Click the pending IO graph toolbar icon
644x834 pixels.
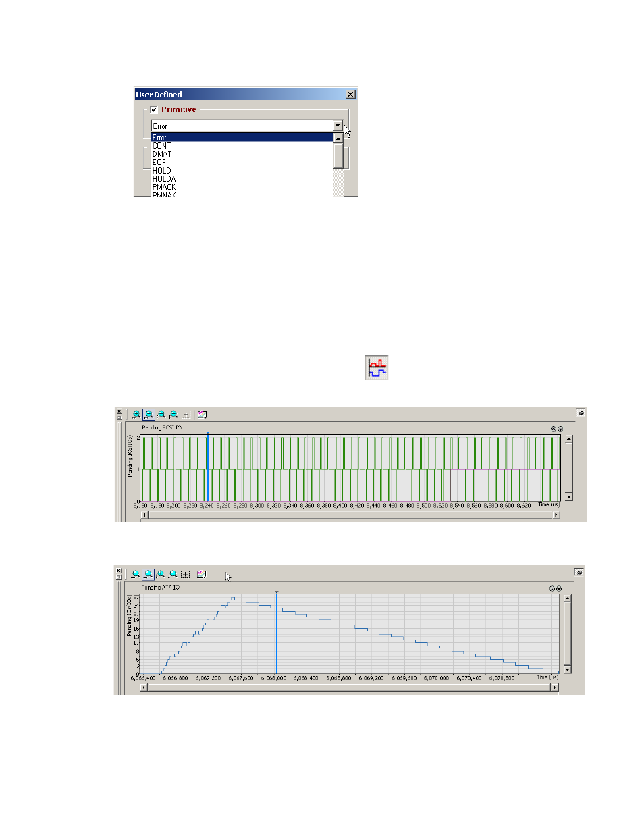point(377,367)
